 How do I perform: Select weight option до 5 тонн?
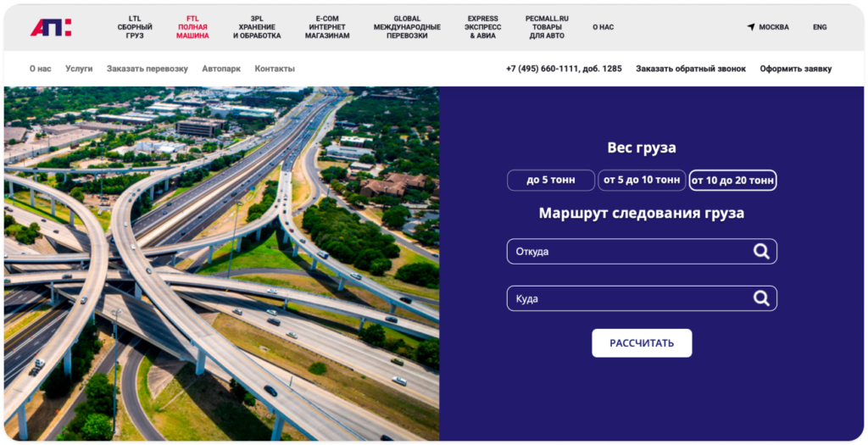click(551, 180)
